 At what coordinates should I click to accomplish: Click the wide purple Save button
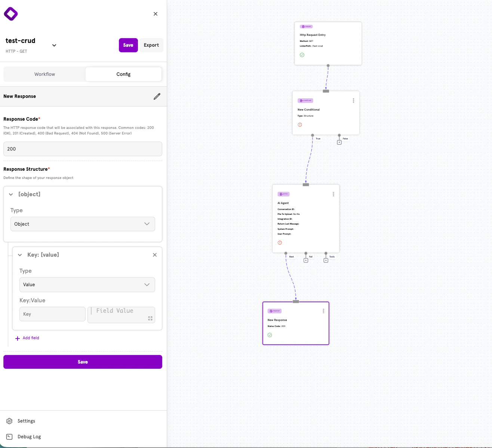(x=83, y=362)
